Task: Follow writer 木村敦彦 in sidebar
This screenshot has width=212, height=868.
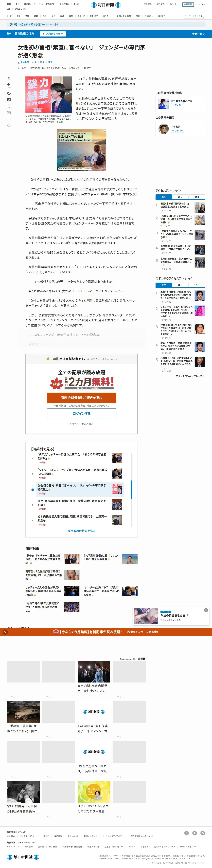Action: (177, 131)
